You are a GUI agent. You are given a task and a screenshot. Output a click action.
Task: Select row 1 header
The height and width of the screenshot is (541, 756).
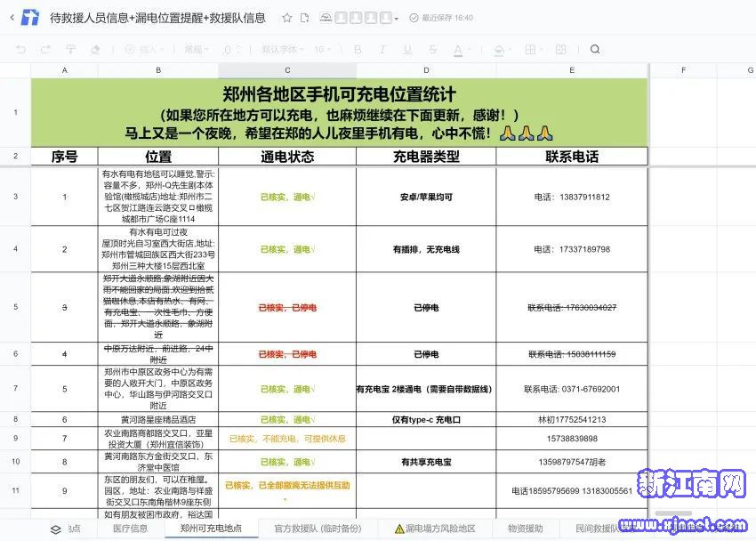pyautogui.click(x=15, y=112)
